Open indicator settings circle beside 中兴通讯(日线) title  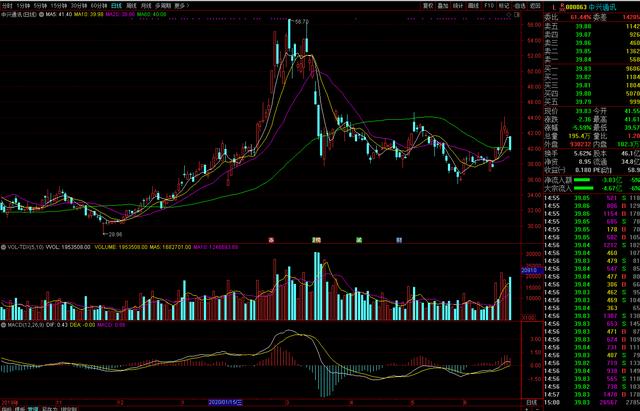[42, 14]
